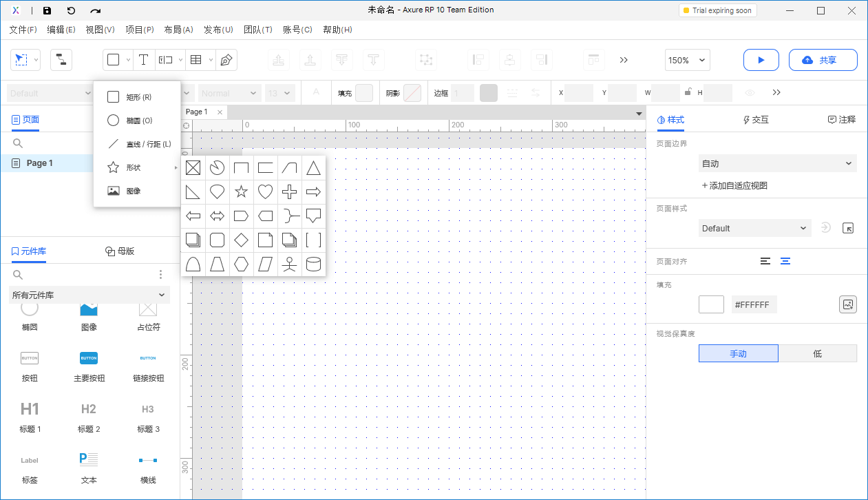Pick the square brackets shape
Viewport: 868px width, 500px height.
[313, 240]
